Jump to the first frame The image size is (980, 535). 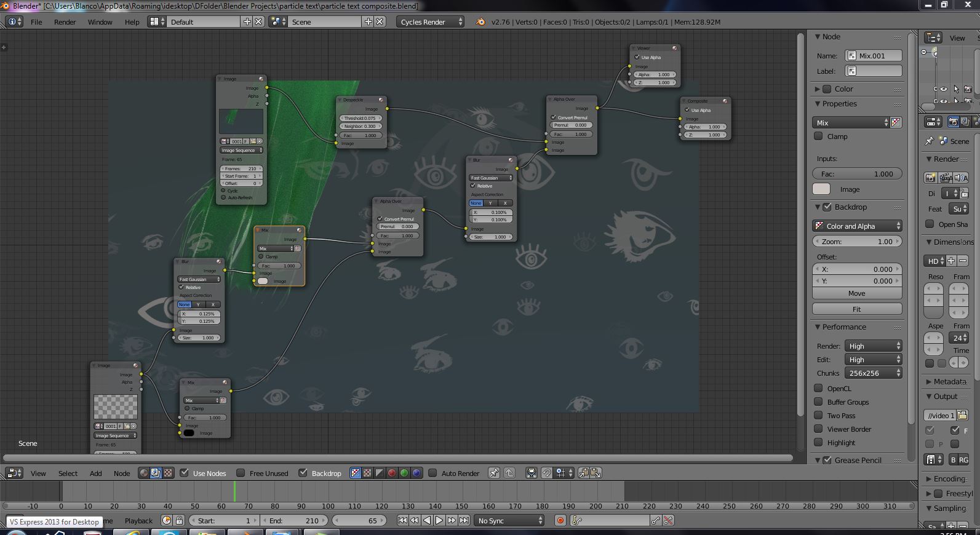[402, 520]
